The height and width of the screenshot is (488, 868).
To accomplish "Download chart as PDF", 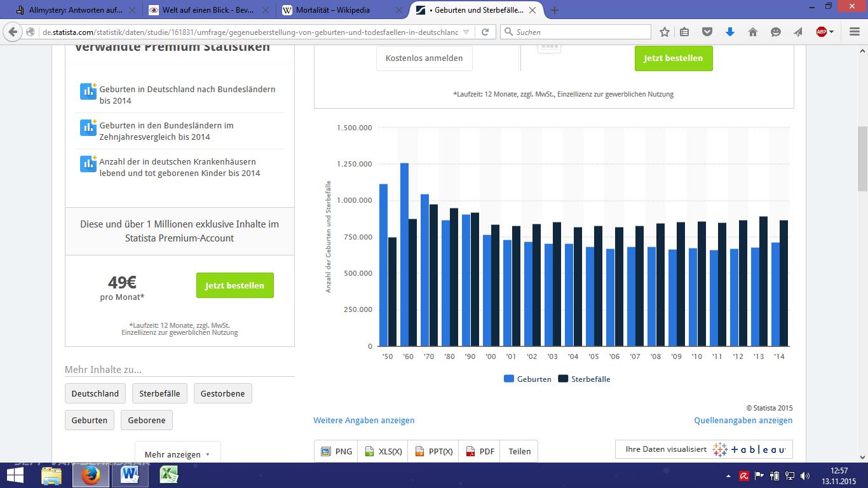I will point(480,451).
